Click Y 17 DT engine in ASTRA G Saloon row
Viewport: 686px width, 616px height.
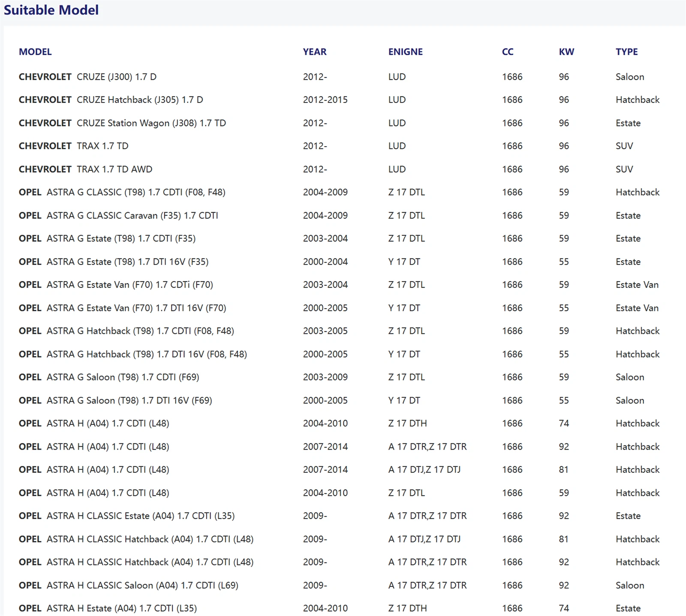(404, 401)
